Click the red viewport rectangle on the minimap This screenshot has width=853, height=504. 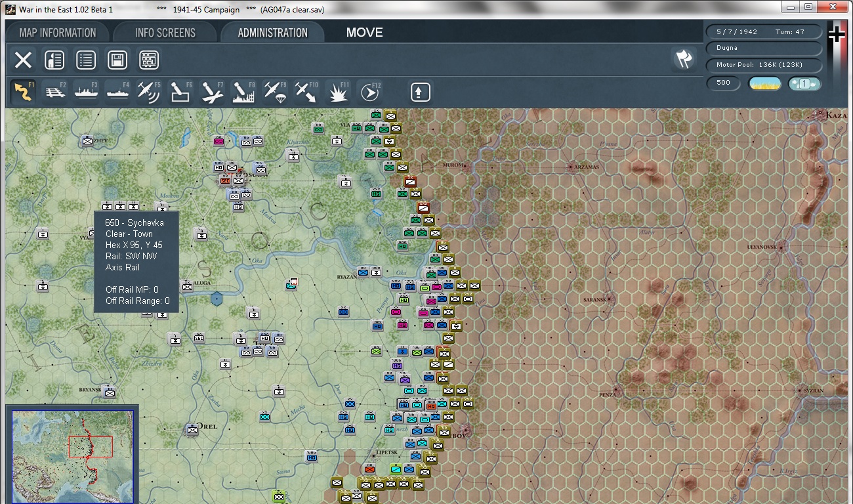pyautogui.click(x=91, y=446)
